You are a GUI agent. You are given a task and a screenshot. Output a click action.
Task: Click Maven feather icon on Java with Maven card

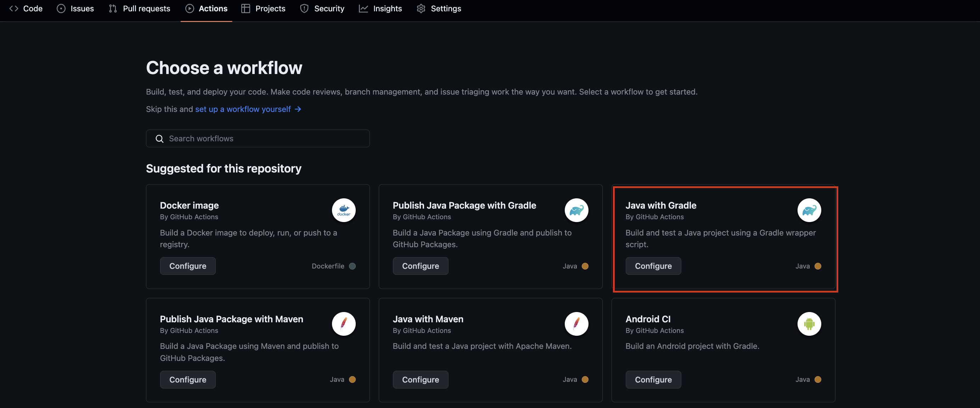coord(576,324)
